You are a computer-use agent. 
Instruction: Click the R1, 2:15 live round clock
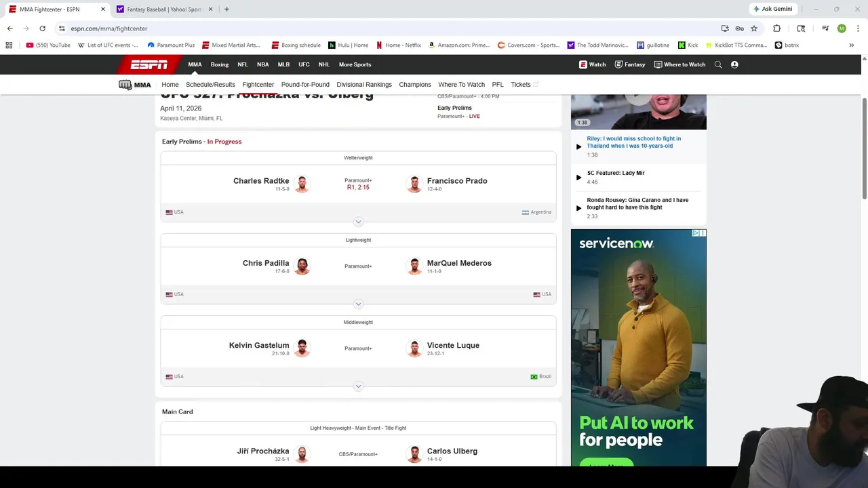358,187
